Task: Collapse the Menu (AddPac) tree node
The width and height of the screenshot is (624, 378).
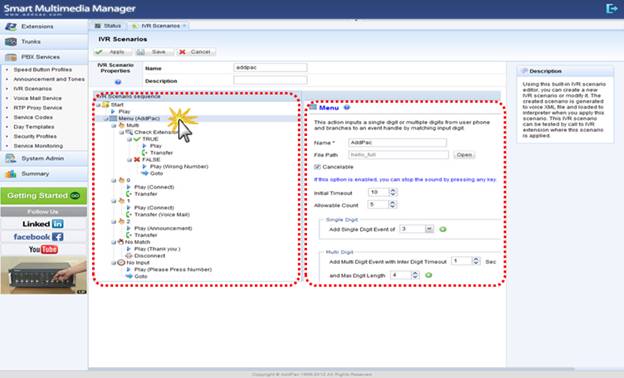Action: pos(106,119)
